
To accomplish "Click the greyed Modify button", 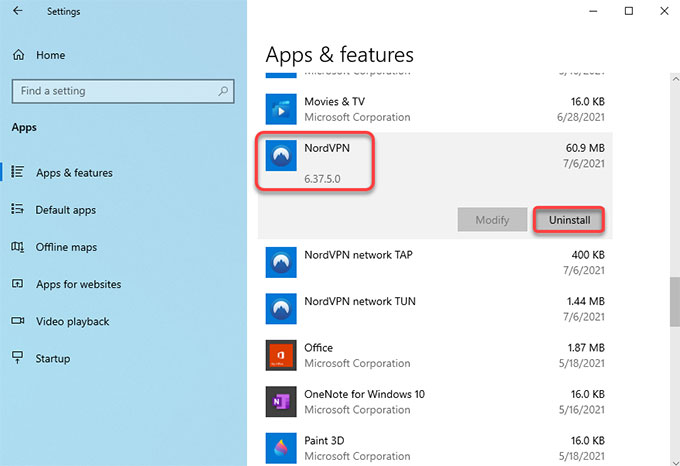I will [x=492, y=220].
